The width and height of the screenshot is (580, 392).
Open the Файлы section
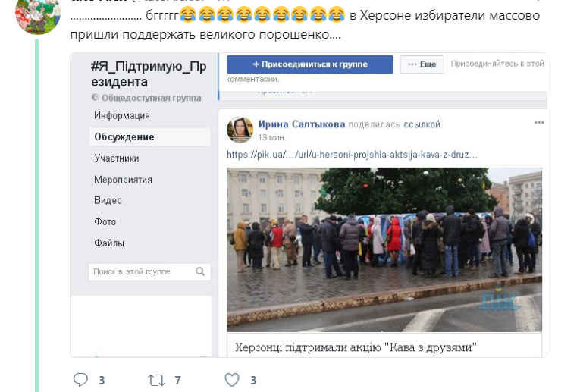pyautogui.click(x=109, y=243)
